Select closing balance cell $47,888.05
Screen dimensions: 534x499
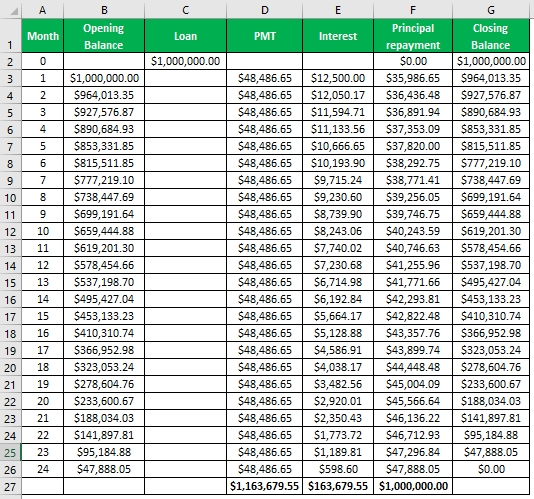[491, 452]
